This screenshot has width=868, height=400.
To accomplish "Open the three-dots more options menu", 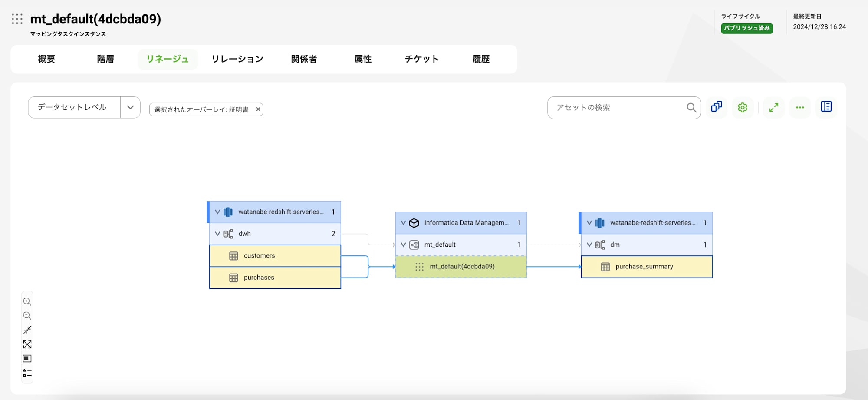I will [x=800, y=107].
